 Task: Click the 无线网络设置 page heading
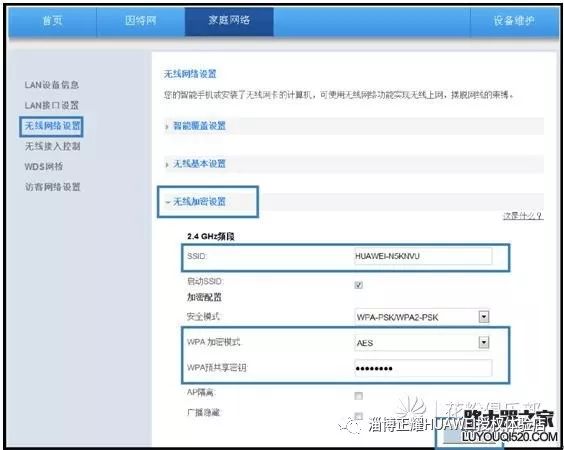(190, 74)
